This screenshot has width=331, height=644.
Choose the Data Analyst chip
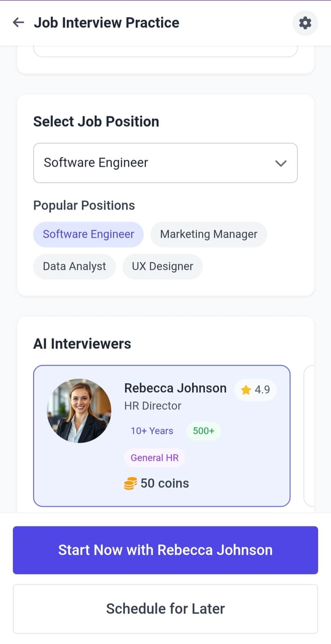coord(74,266)
